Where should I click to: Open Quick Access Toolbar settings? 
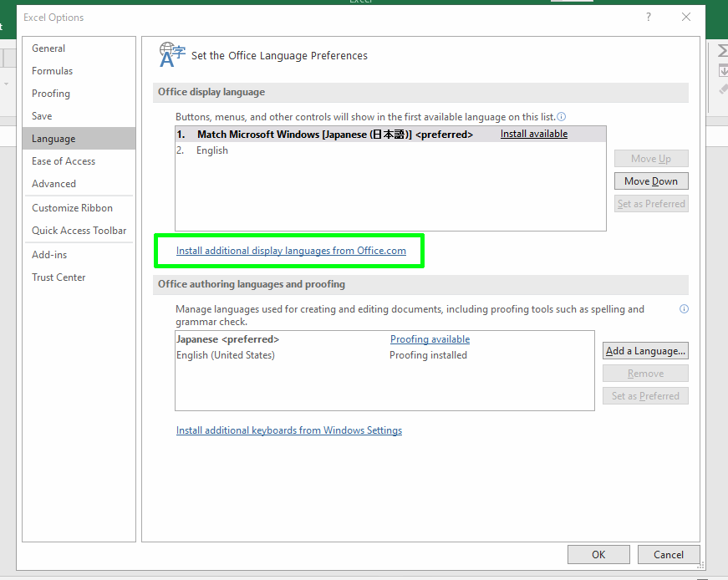pos(79,231)
